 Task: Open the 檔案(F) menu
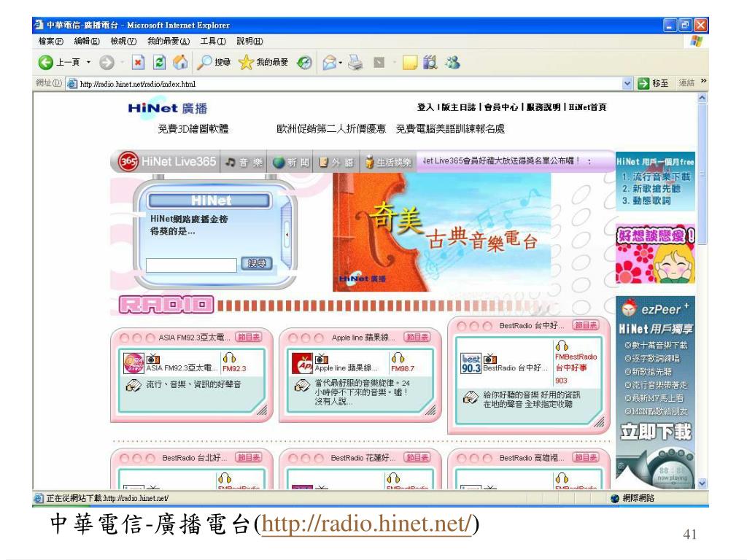50,41
